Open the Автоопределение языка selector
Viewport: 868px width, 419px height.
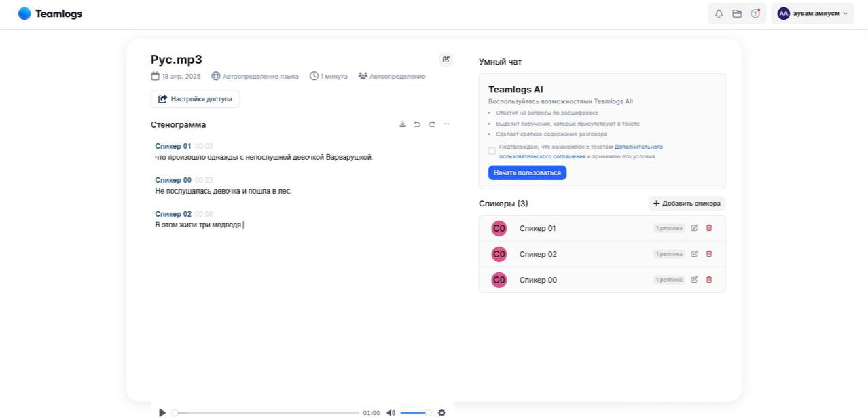(x=255, y=77)
